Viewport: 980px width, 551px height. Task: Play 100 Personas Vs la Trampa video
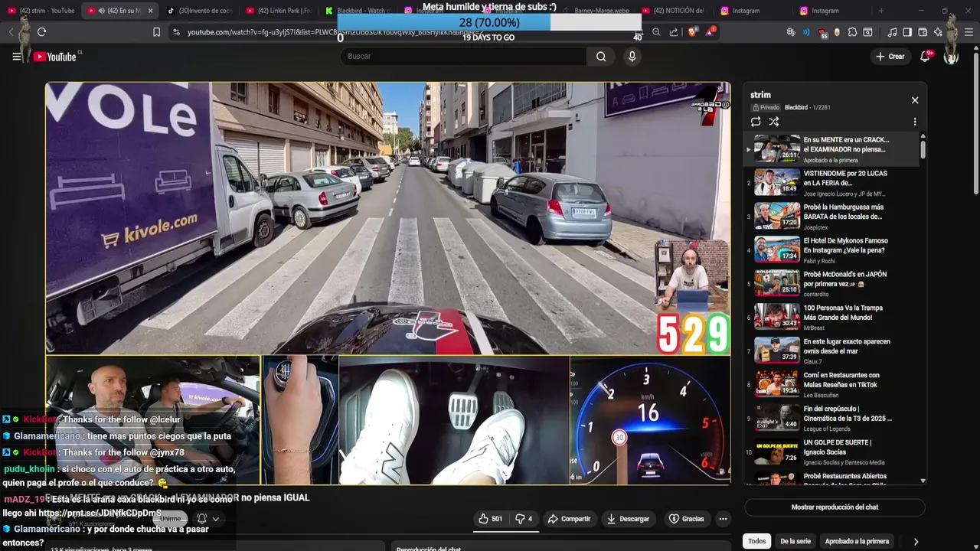833,318
